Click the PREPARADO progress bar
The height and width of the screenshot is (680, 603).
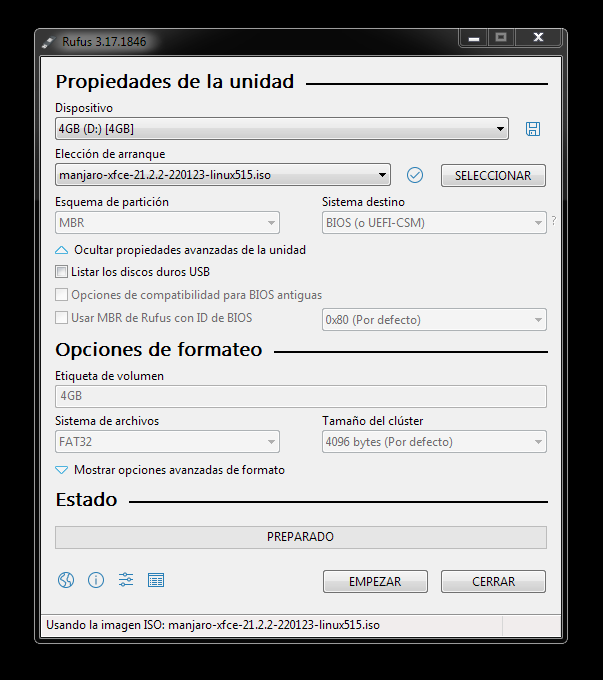pos(301,537)
